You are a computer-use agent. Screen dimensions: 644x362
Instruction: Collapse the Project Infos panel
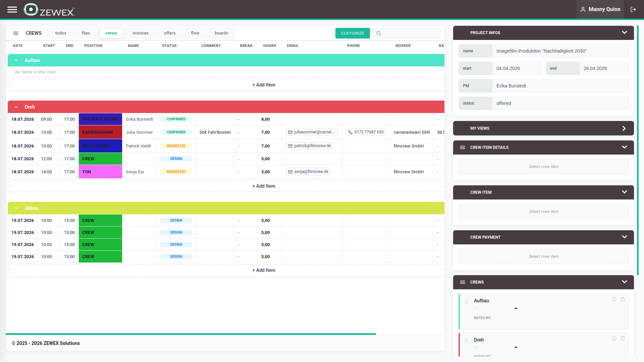click(x=624, y=33)
